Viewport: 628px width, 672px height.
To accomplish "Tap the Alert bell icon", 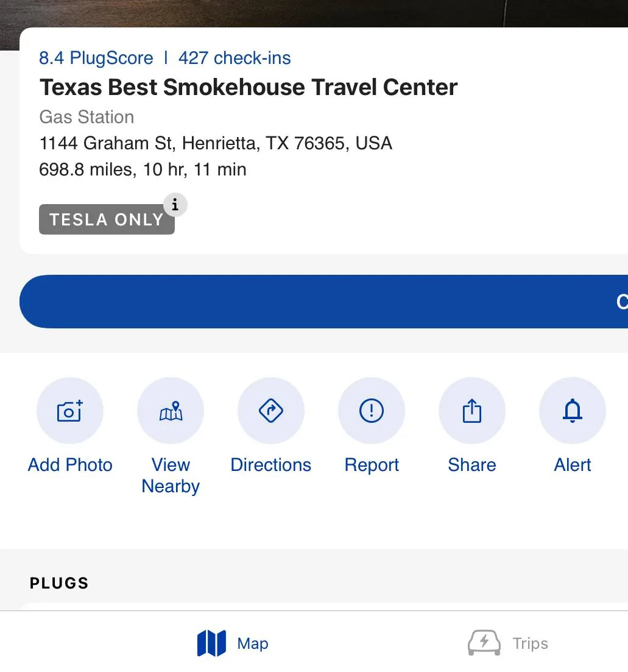I will [573, 411].
